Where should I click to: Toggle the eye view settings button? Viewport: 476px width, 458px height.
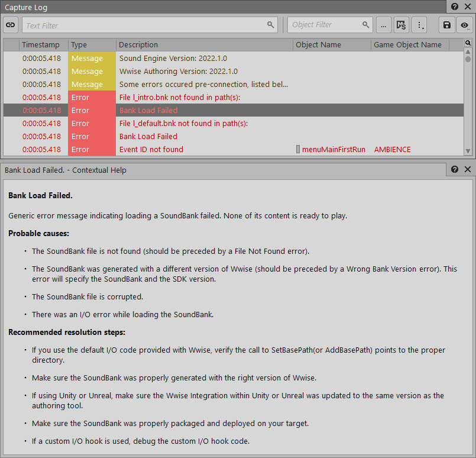465,25
